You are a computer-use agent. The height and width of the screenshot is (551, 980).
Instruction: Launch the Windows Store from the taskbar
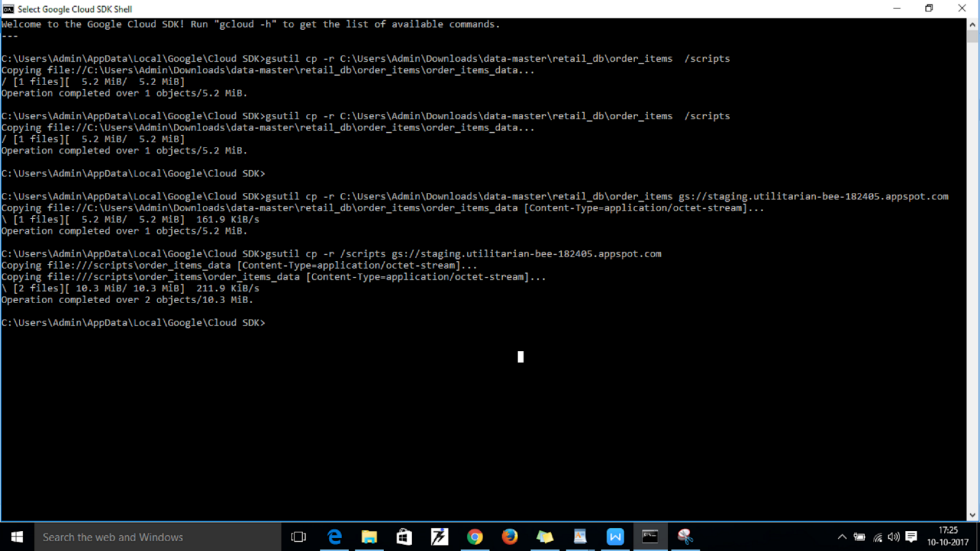click(x=404, y=537)
